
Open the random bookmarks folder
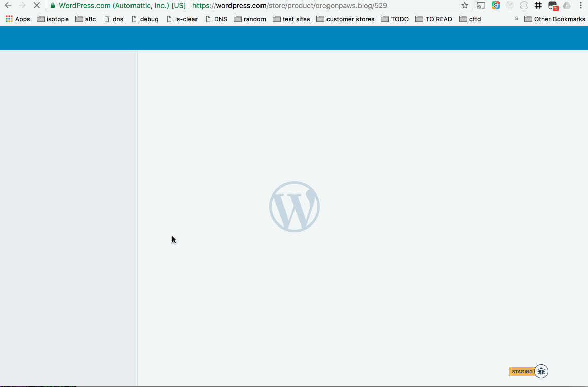coord(250,19)
